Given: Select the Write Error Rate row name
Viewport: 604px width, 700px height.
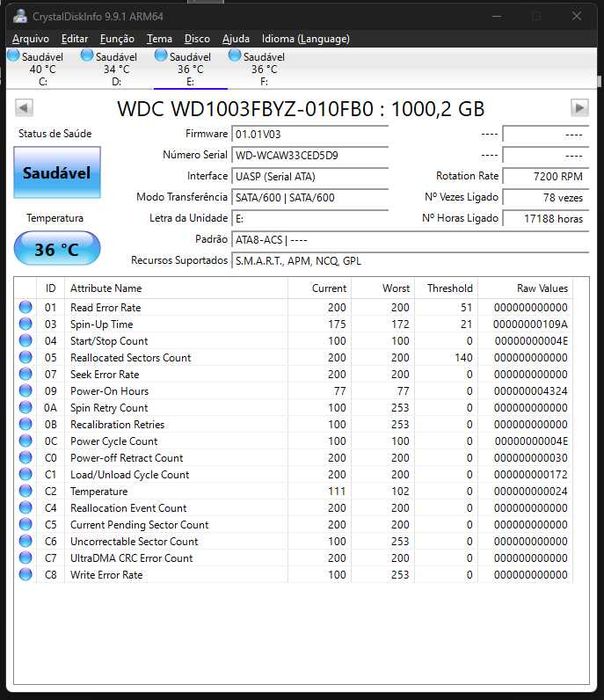Looking at the screenshot, I should tap(106, 575).
